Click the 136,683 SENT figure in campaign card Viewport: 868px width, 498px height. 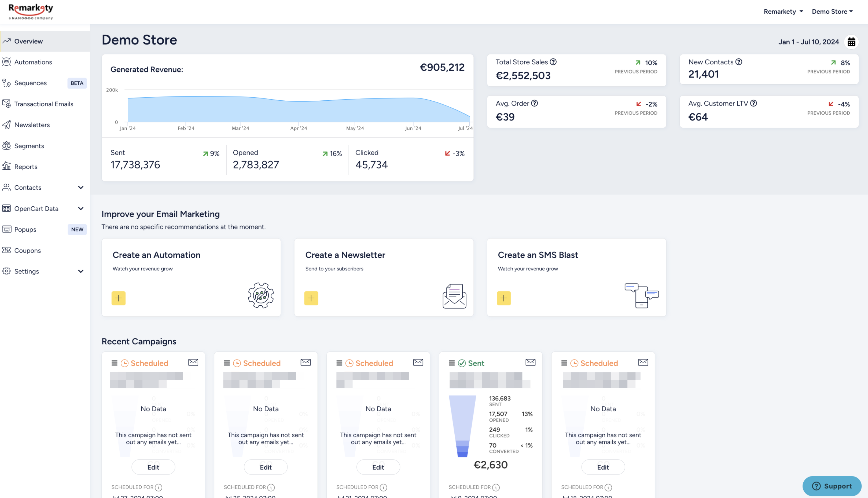500,401
